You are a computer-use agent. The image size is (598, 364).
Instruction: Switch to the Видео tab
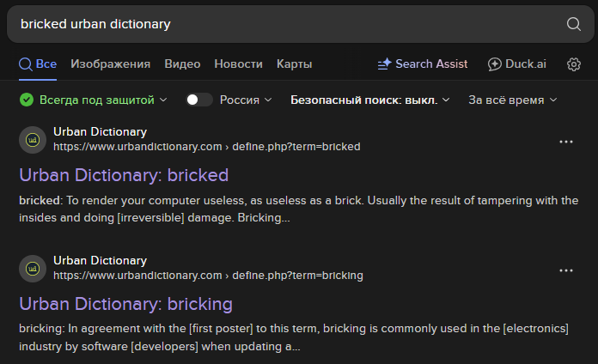click(182, 64)
